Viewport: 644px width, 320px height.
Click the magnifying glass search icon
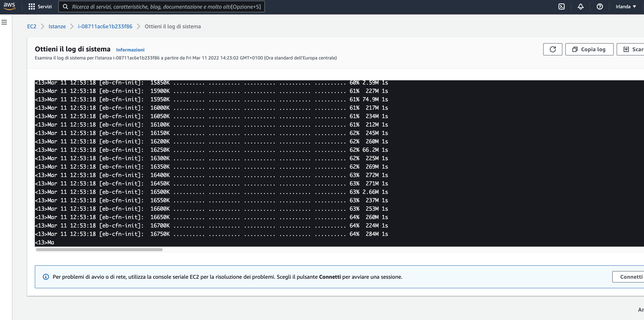(x=66, y=6)
